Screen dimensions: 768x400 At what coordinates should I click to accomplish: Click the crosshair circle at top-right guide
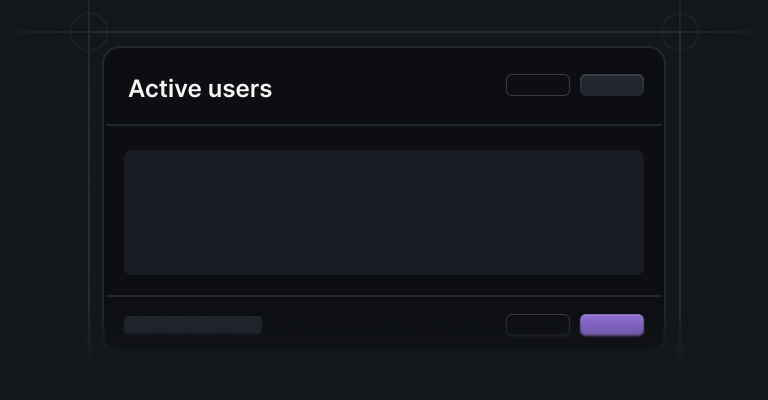(680, 32)
